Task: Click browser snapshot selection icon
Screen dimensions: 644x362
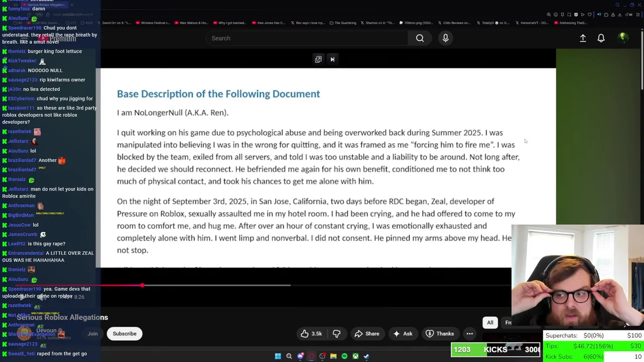Action: (x=569, y=15)
